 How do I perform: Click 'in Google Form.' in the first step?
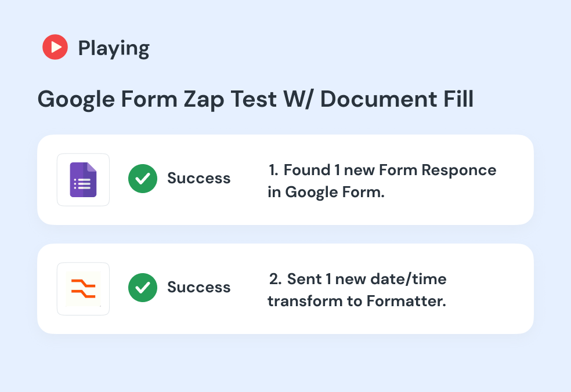326,193
